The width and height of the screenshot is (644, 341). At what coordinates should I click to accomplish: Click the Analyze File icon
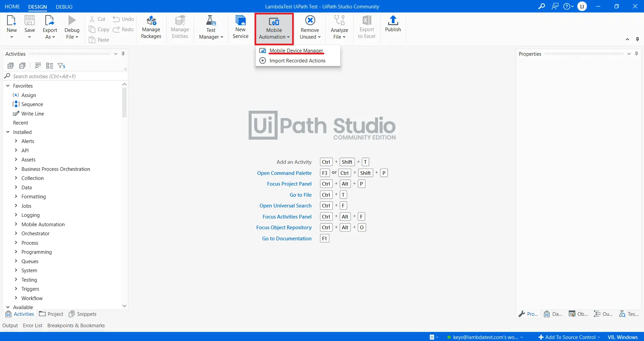[339, 21]
